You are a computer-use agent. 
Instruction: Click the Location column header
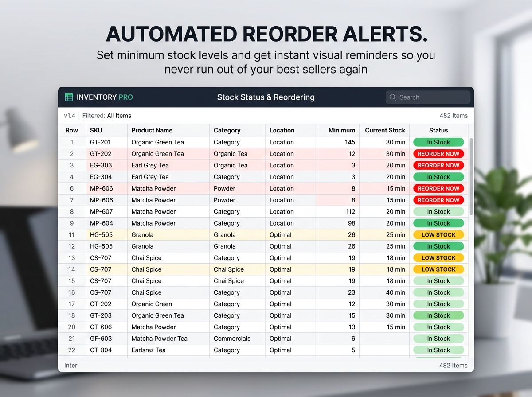(x=282, y=130)
